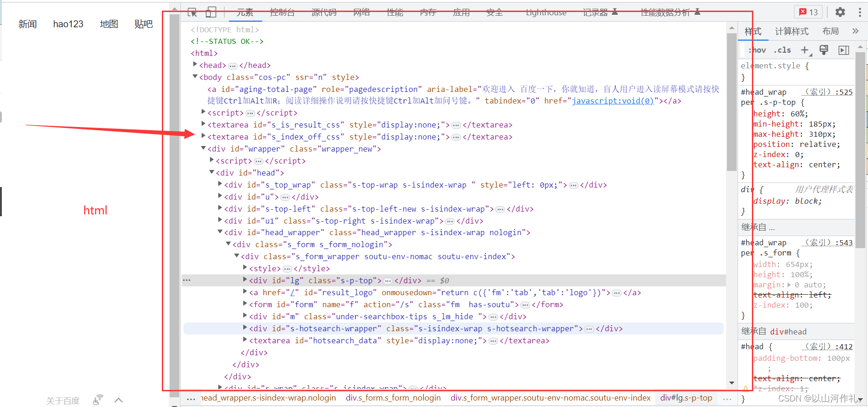Follow the javascript:void(0) href link

[613, 101]
